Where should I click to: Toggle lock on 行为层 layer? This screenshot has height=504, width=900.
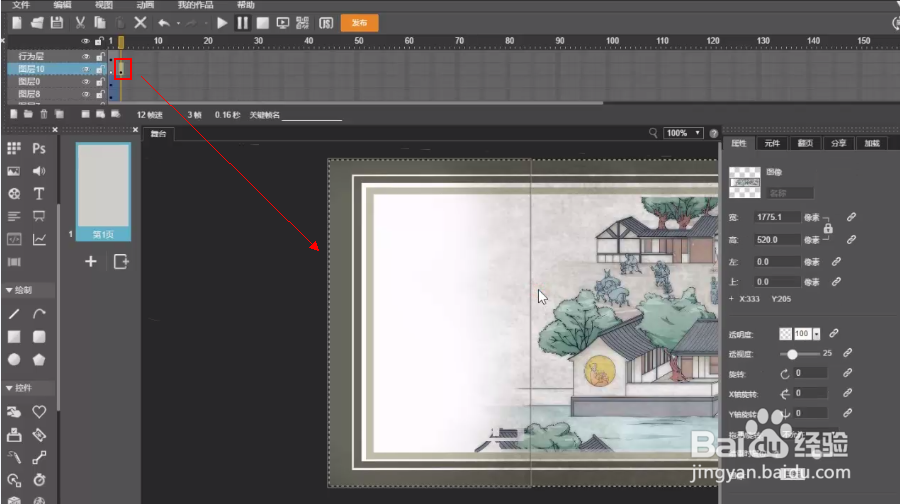[100, 56]
